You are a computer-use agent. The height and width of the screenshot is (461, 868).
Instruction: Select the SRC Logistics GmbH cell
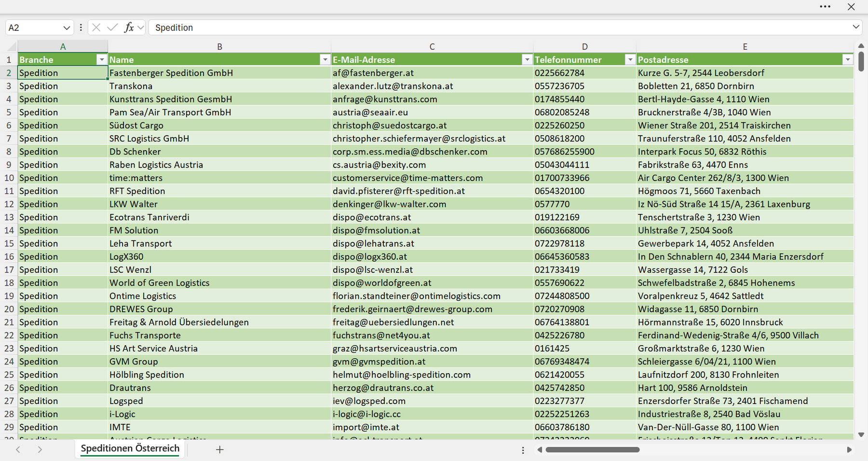(219, 139)
